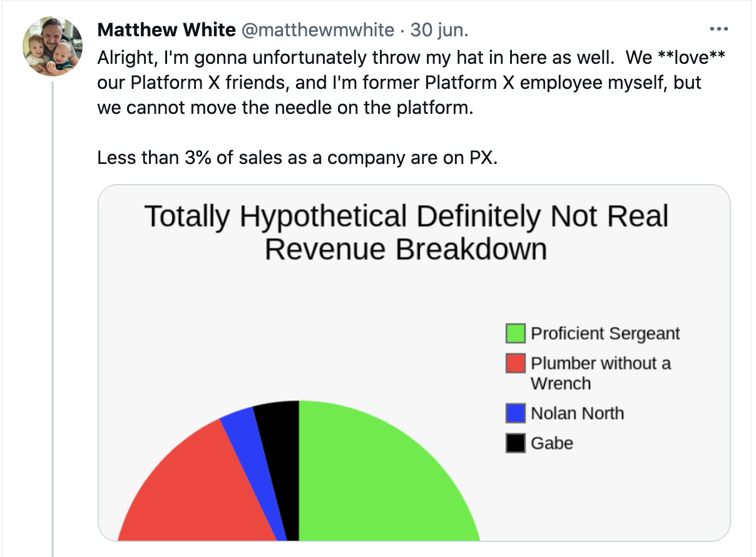The width and height of the screenshot is (756, 557).
Task: Click the red pie chart slice
Action: pyautogui.click(x=200, y=488)
